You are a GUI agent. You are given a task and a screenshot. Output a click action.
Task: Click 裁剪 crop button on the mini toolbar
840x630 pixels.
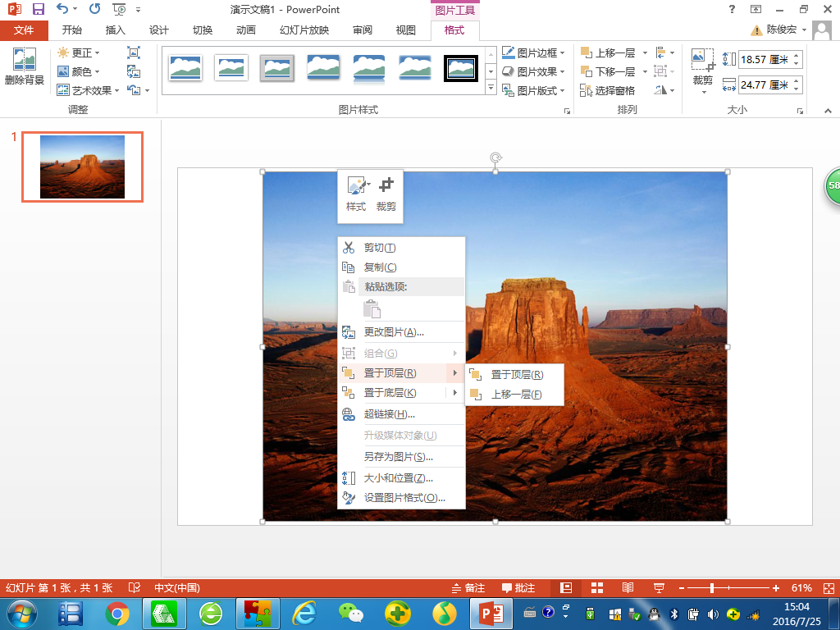(x=386, y=194)
